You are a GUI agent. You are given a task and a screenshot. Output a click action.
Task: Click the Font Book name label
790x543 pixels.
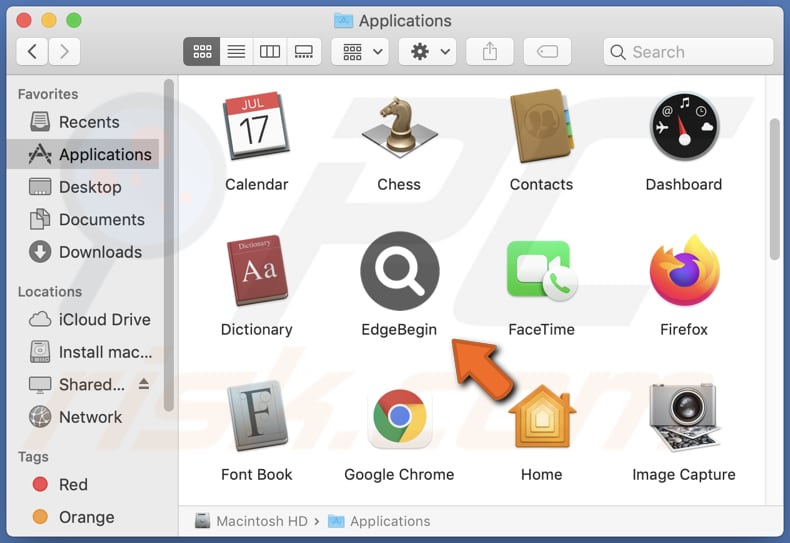tap(256, 474)
